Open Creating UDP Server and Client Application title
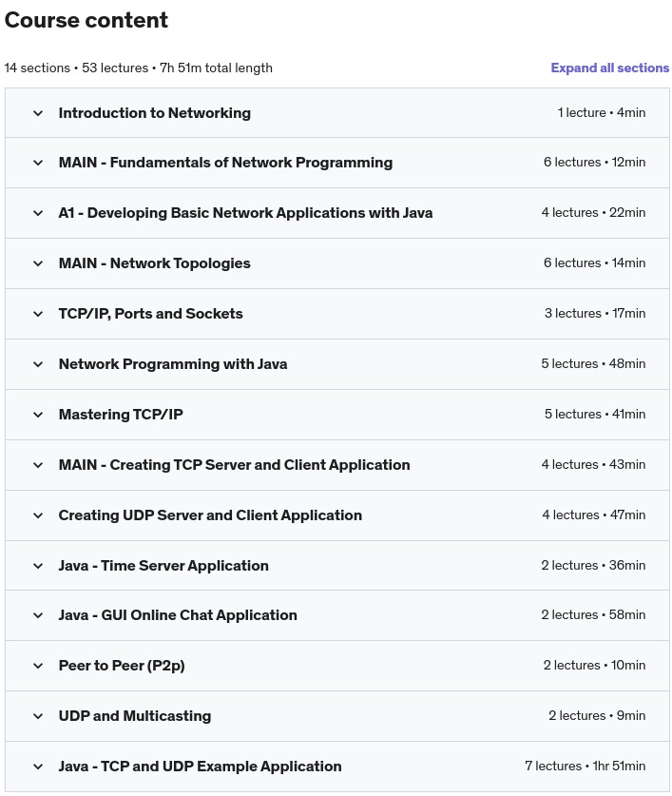Screen dimensions: 672x796 click(x=211, y=515)
